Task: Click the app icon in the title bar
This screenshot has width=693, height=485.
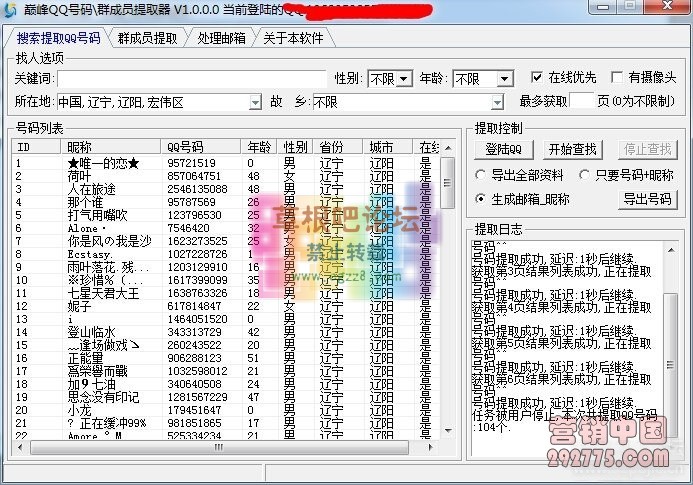Action: coord(10,9)
